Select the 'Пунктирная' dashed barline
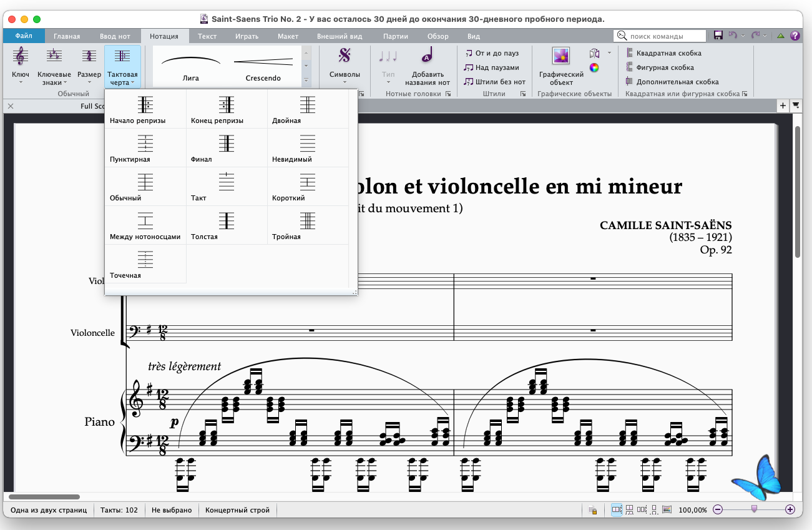Image resolution: width=812 pixels, height=530 pixels. point(145,144)
